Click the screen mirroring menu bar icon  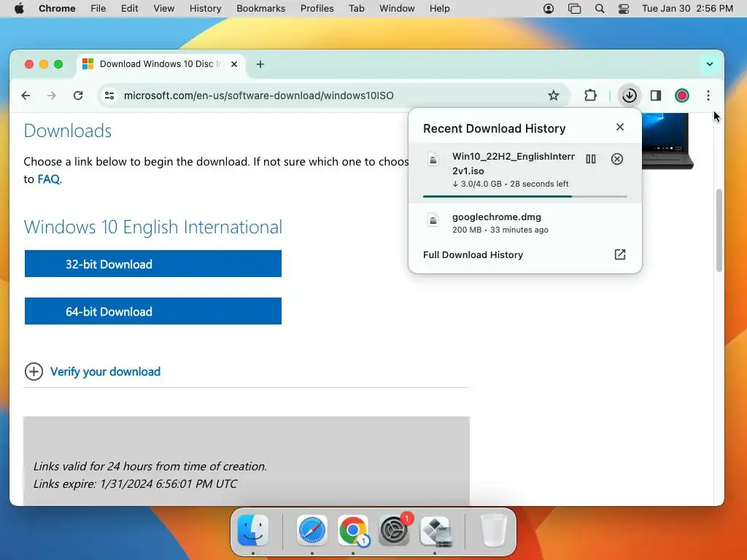[x=575, y=9]
